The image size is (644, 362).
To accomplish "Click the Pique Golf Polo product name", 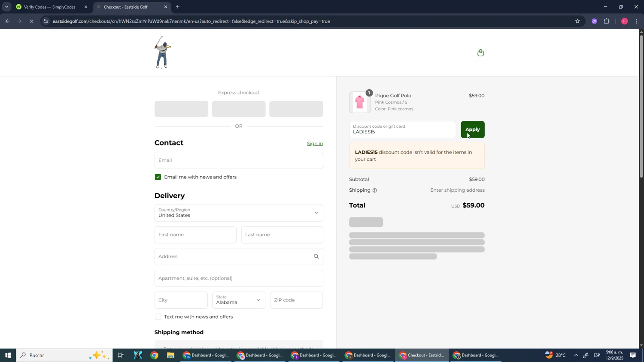I will click(x=393, y=96).
